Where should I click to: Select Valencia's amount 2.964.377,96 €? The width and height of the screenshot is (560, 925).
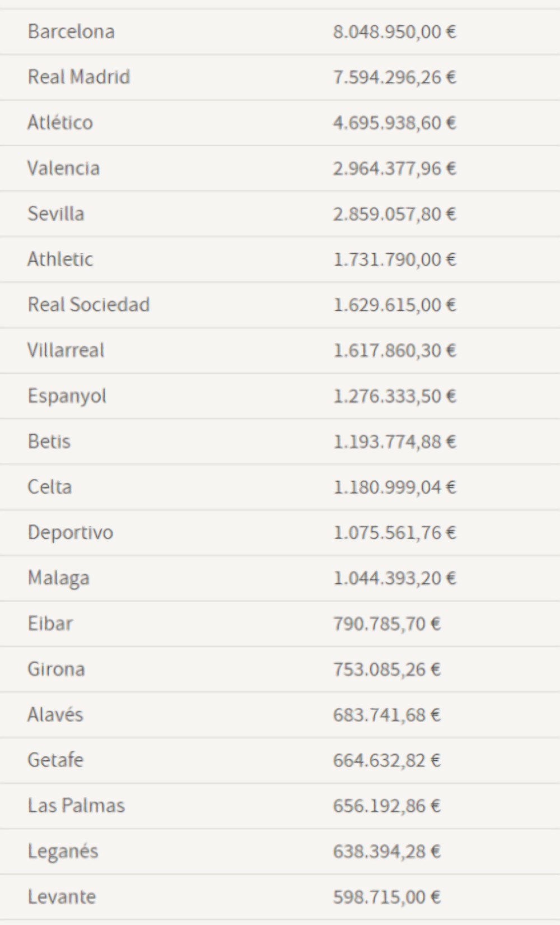394,168
